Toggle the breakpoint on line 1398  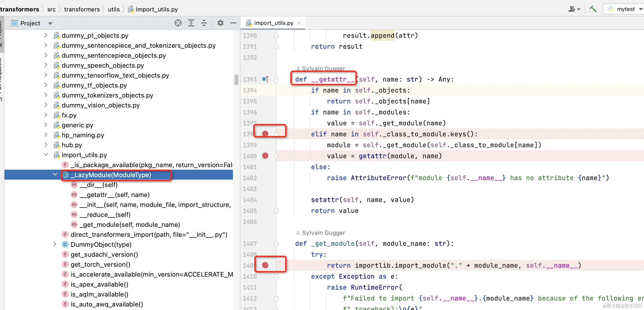pyautogui.click(x=265, y=134)
